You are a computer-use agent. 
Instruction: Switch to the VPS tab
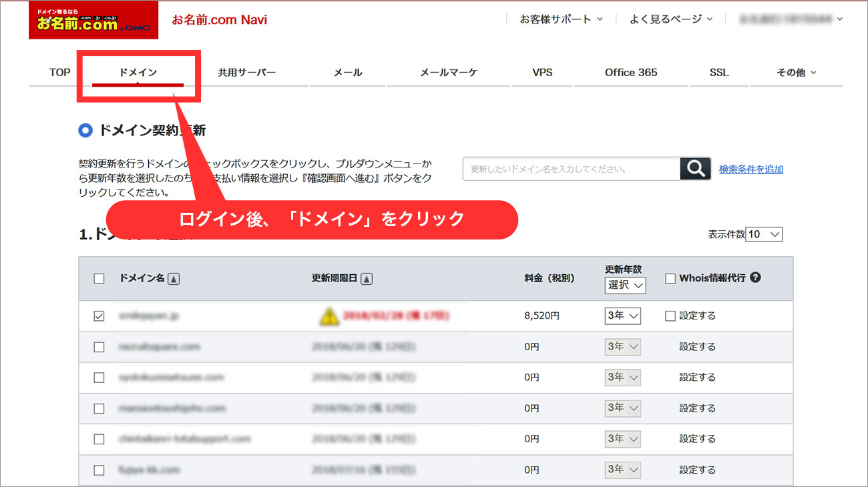543,72
